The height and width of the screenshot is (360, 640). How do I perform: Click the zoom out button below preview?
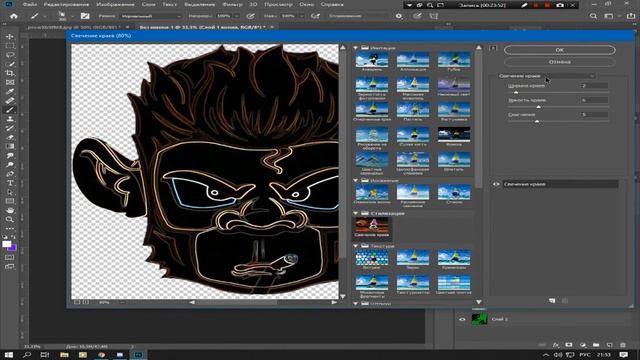pos(77,302)
